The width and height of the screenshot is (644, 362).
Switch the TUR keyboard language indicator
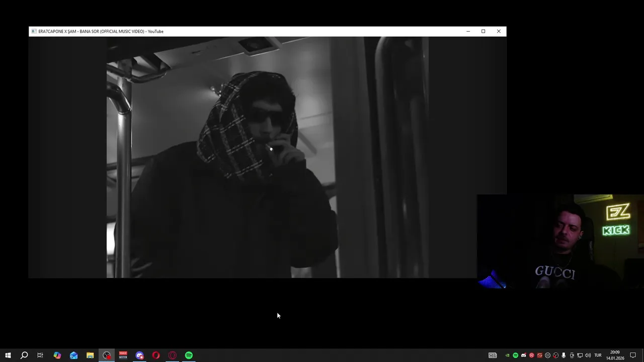[x=598, y=355]
